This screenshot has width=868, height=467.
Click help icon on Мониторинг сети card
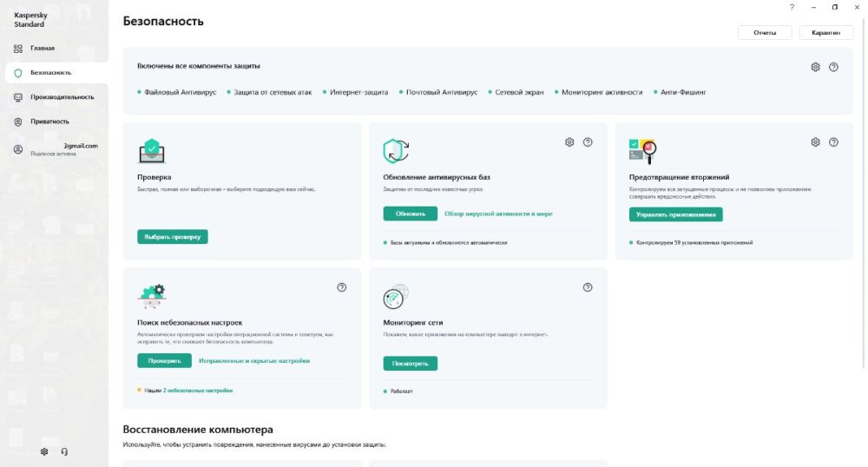point(588,287)
